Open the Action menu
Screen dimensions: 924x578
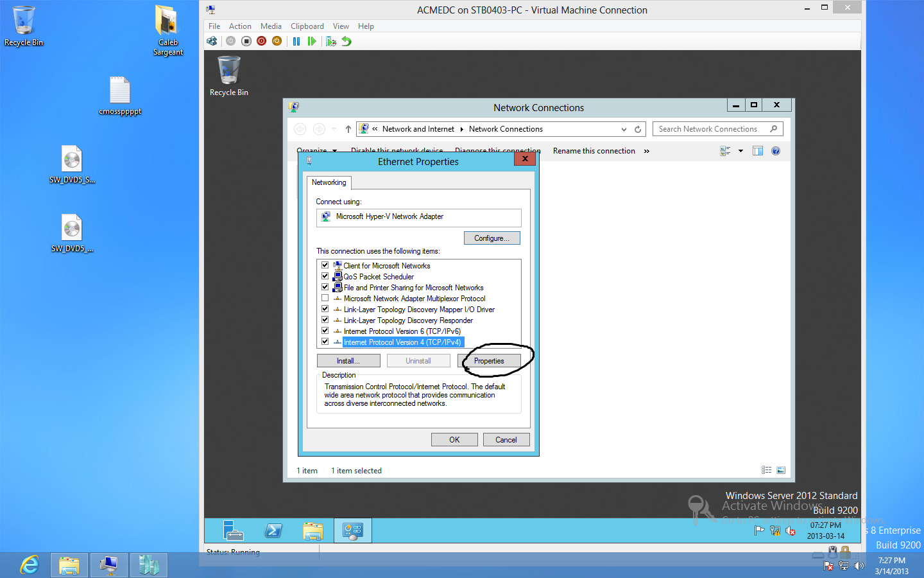240,26
